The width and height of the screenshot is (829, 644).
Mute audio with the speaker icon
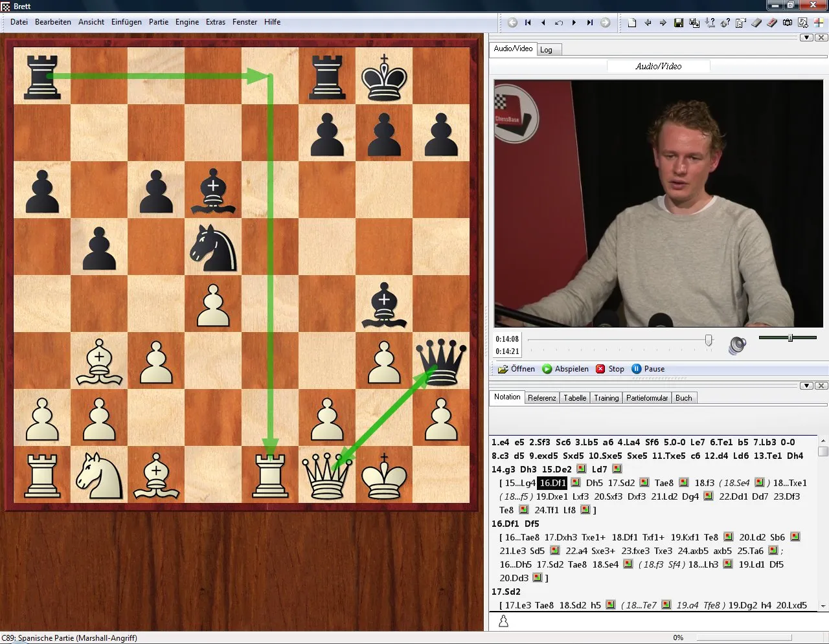737,346
